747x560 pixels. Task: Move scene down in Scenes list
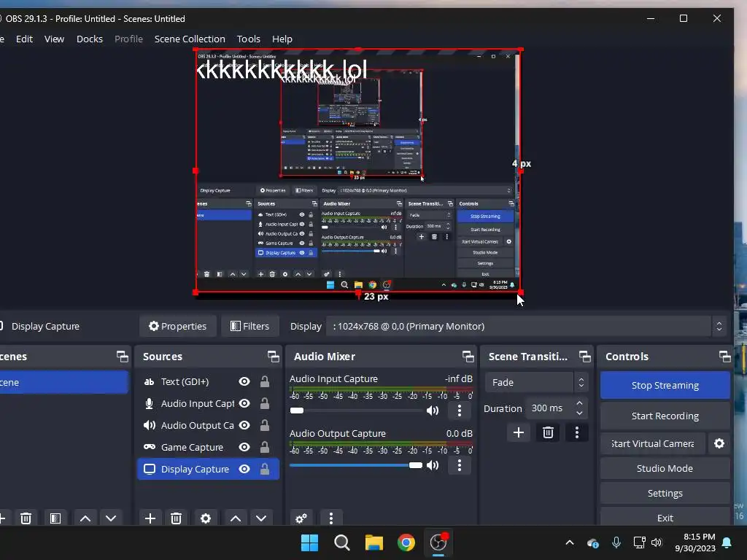click(x=111, y=518)
